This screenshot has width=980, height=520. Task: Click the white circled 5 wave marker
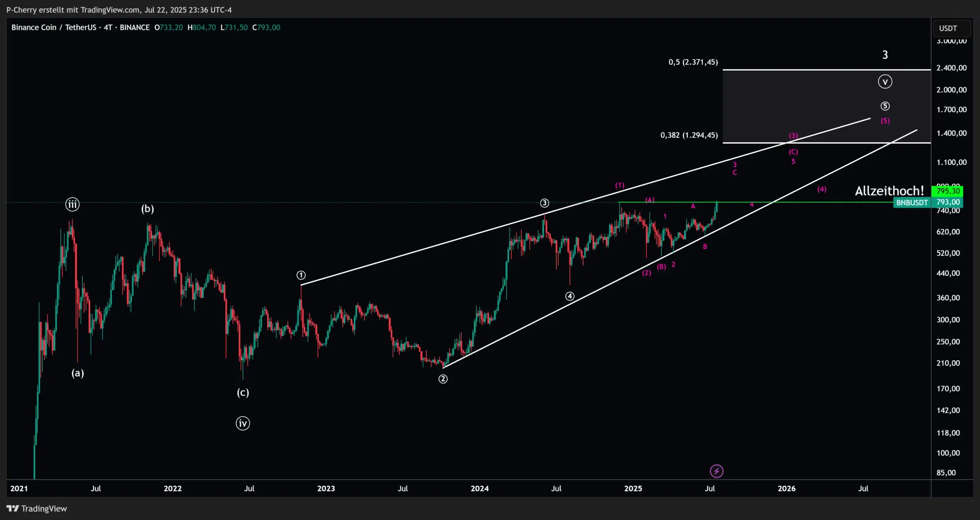coord(885,106)
